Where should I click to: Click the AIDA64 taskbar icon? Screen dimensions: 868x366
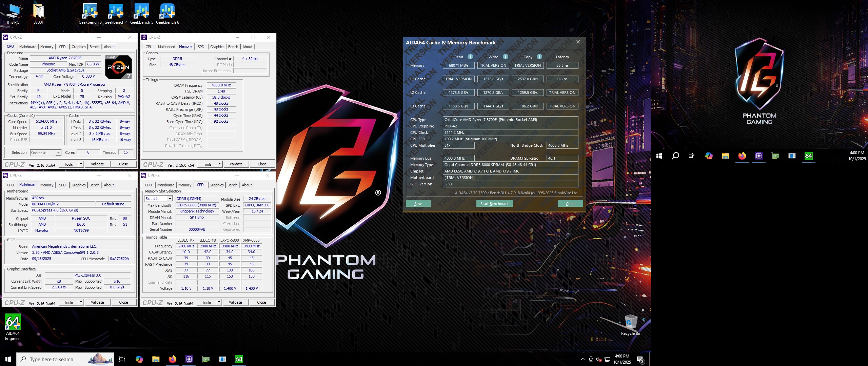[239, 359]
